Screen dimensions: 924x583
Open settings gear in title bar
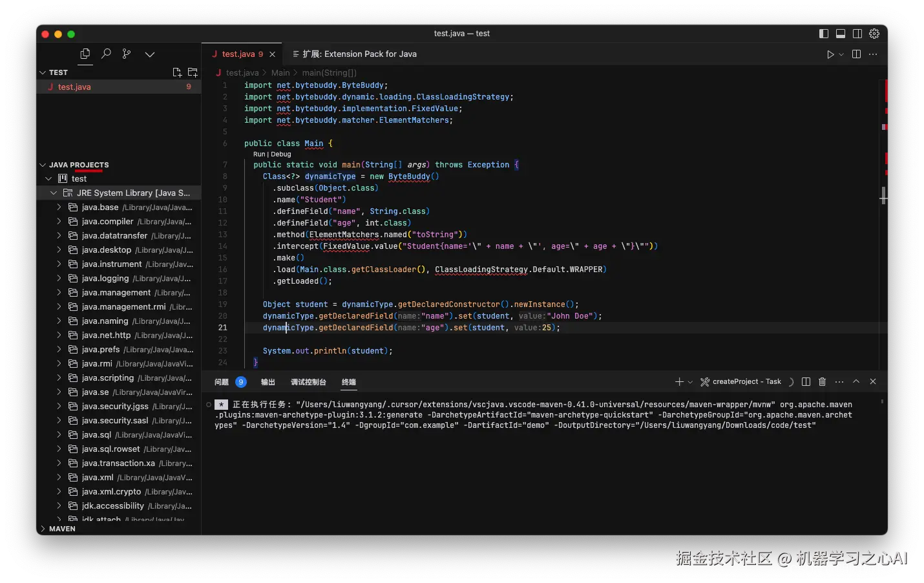point(874,34)
